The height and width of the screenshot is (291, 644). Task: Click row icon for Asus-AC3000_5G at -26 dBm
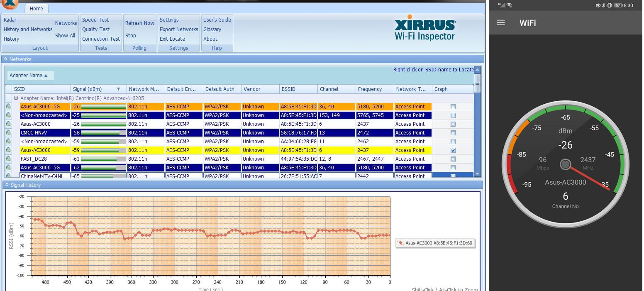coord(8,107)
